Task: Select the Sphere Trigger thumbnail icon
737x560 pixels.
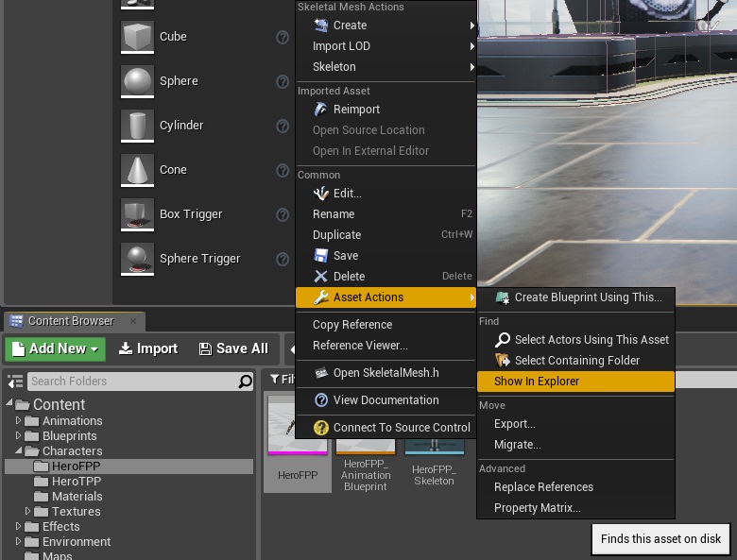Action: click(x=137, y=259)
